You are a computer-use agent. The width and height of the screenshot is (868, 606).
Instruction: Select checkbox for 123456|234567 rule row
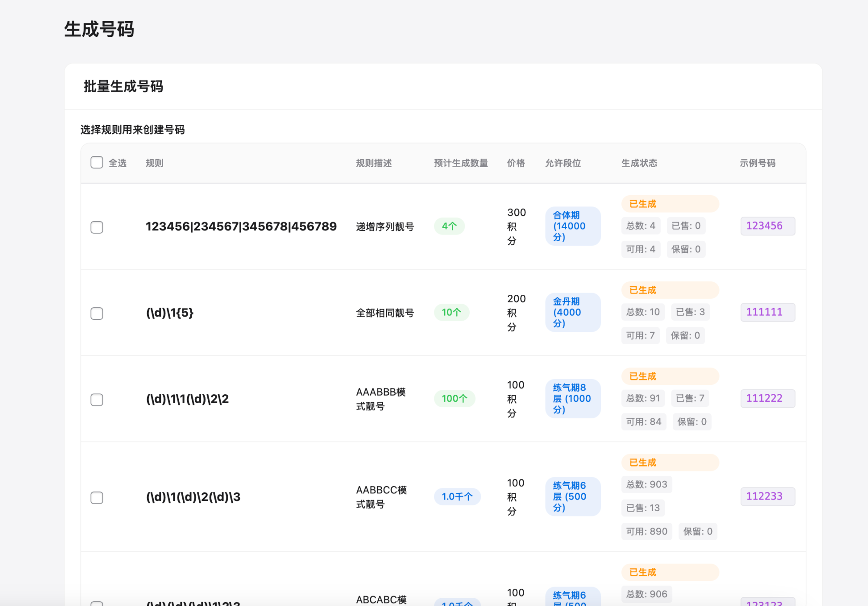point(97,227)
